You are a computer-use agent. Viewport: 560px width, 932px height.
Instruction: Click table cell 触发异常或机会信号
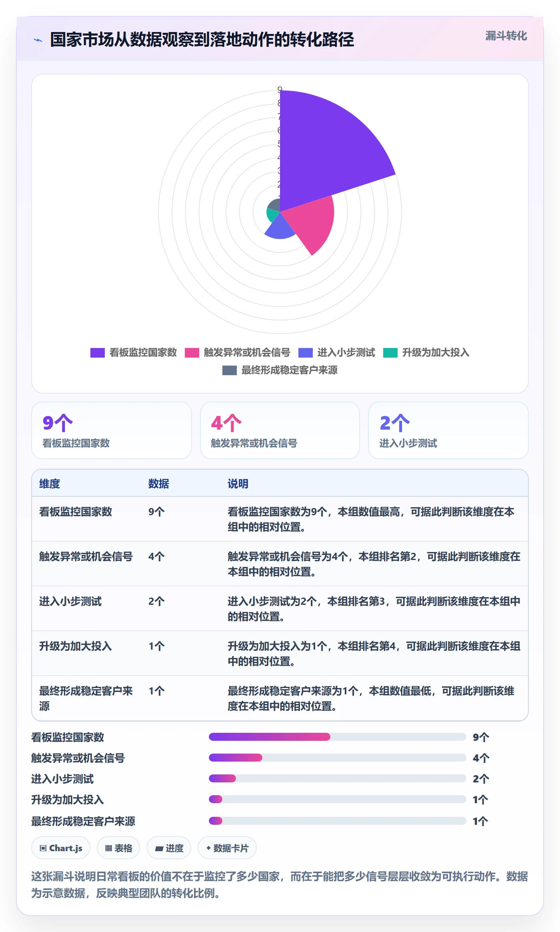point(86,556)
